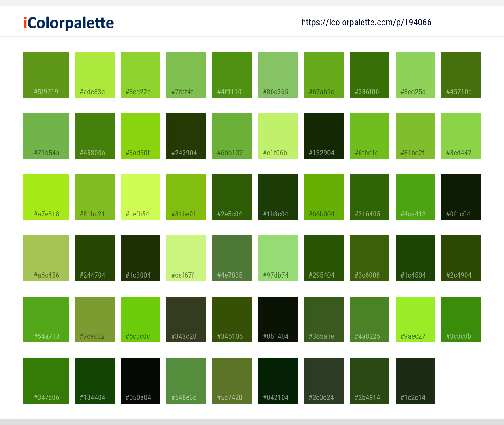Pick the #244704 swatch
This screenshot has height=425, width=504.
95,258
